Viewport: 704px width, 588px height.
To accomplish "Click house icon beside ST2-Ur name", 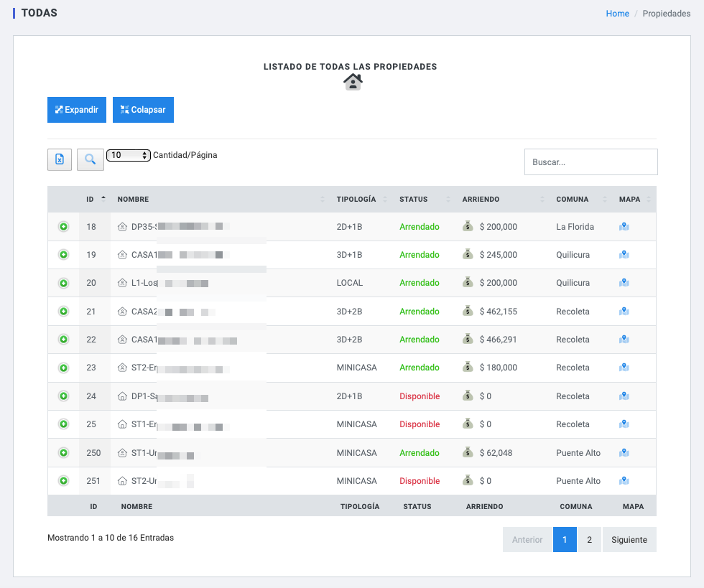I will point(122,481).
